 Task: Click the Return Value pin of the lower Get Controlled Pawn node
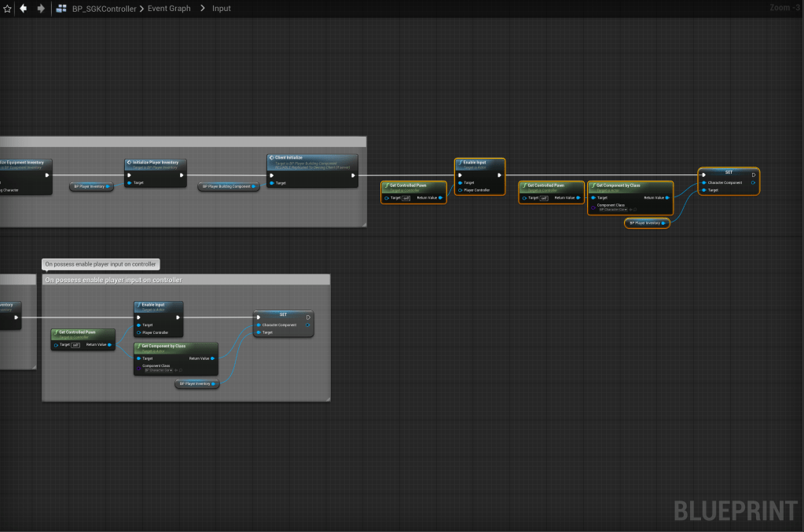pos(109,345)
